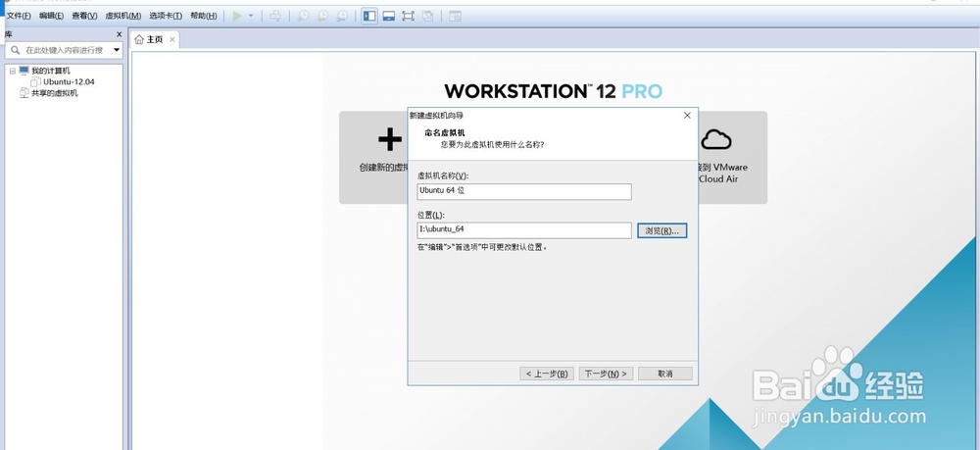Image resolution: width=980 pixels, height=450 pixels.
Task: Select 我的计算机 in the library tree
Action: pos(51,72)
